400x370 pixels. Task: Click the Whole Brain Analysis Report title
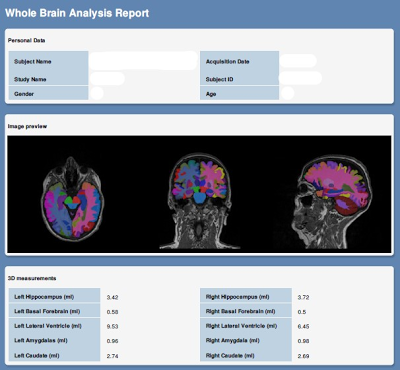[77, 13]
